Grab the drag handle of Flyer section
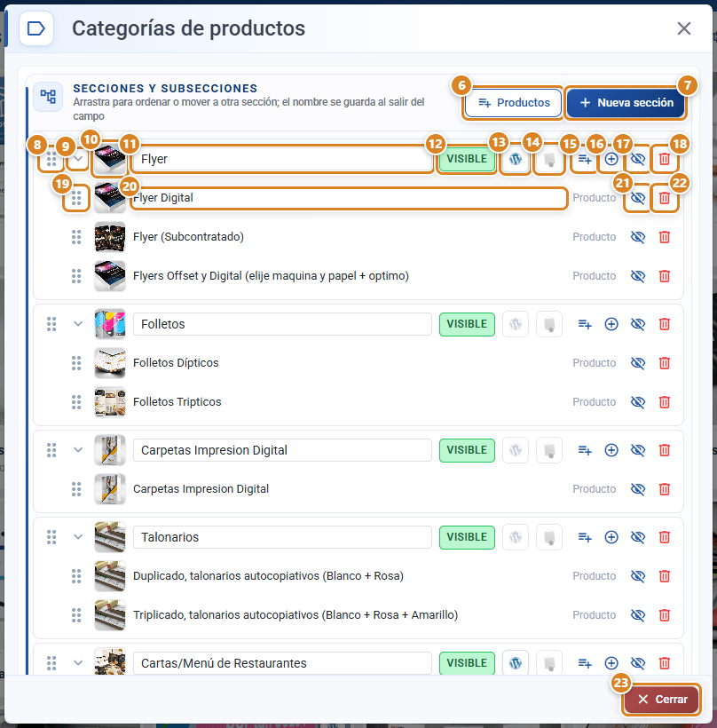The image size is (717, 728). [51, 159]
